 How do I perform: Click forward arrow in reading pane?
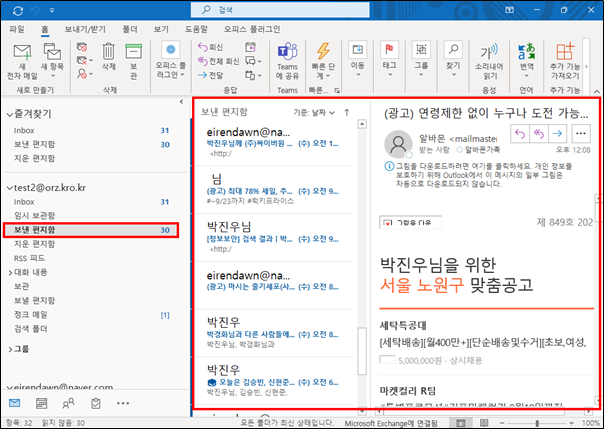click(557, 134)
